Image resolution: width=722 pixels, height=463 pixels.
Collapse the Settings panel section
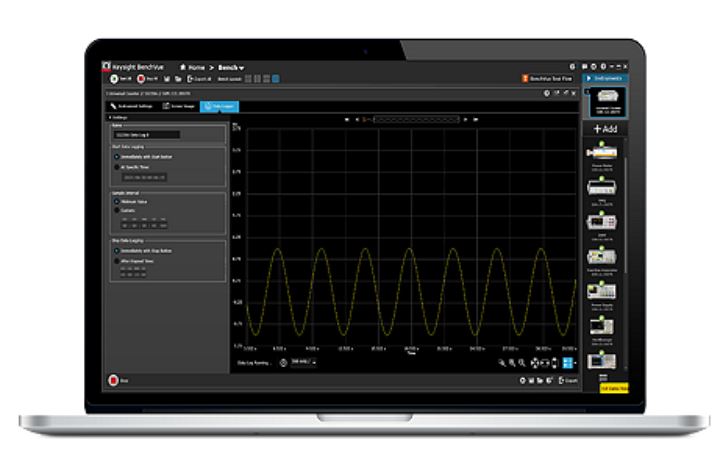[110, 117]
